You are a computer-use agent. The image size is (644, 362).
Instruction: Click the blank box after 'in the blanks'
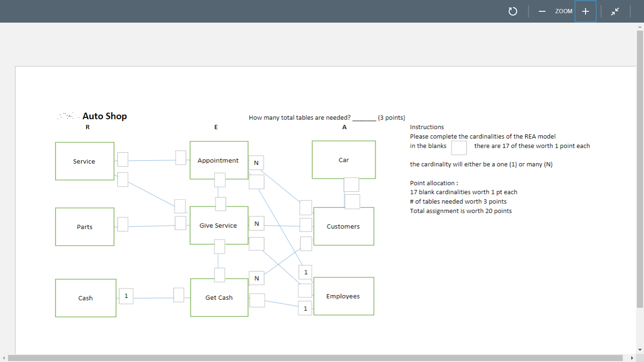click(x=458, y=148)
